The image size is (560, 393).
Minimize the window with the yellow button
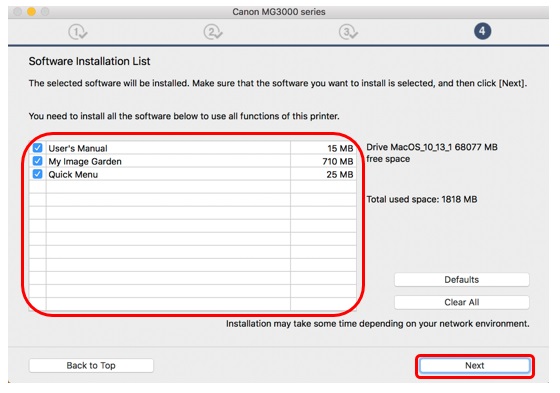tap(31, 12)
